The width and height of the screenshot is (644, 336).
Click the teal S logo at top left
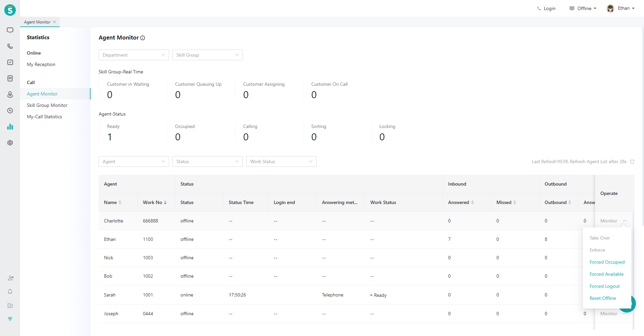pyautogui.click(x=10, y=10)
